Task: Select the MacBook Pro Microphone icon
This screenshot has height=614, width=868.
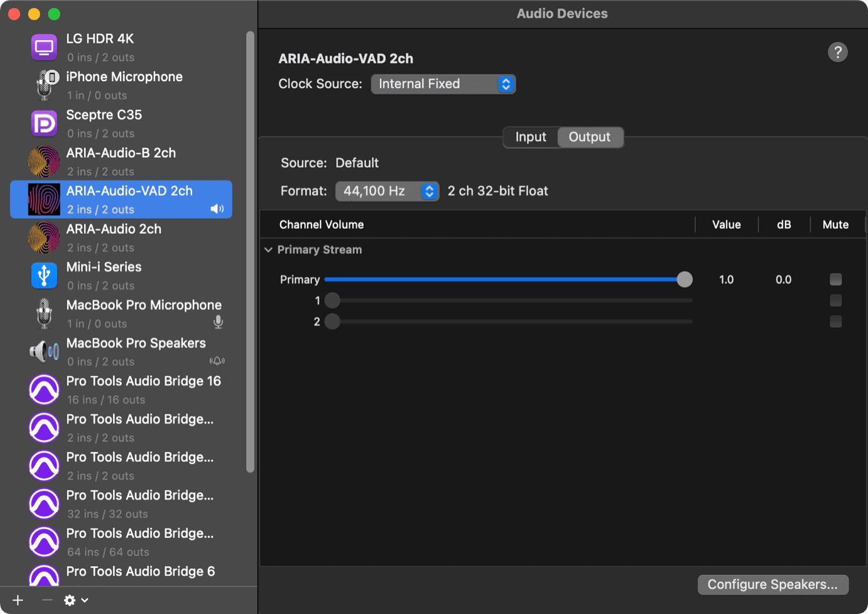Action: (x=44, y=314)
